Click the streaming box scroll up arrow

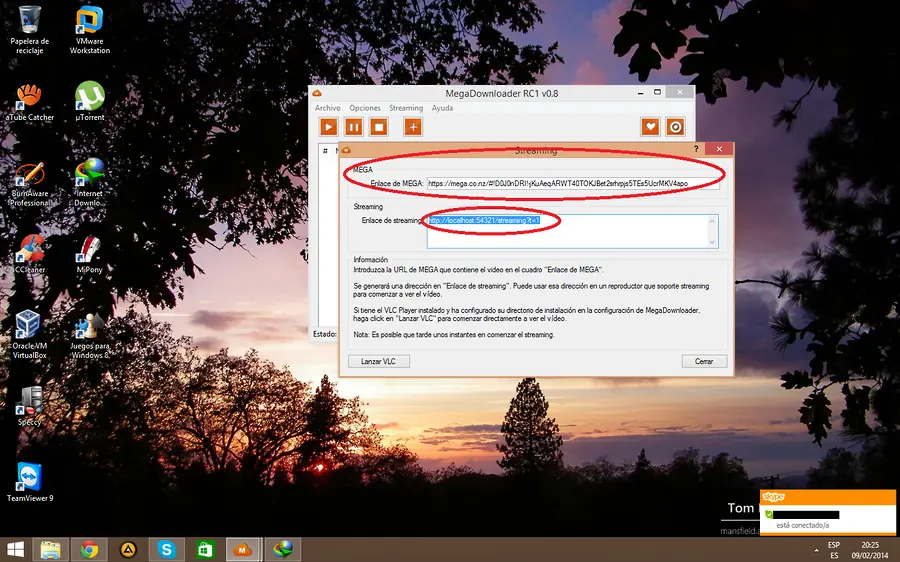coord(712,221)
